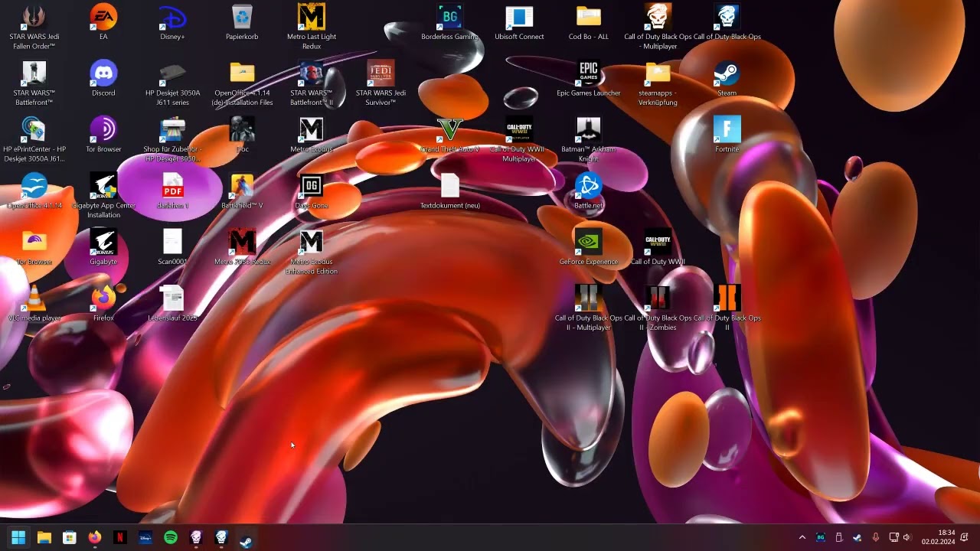Select the purple Tor Browser onion shortcut

tap(103, 135)
